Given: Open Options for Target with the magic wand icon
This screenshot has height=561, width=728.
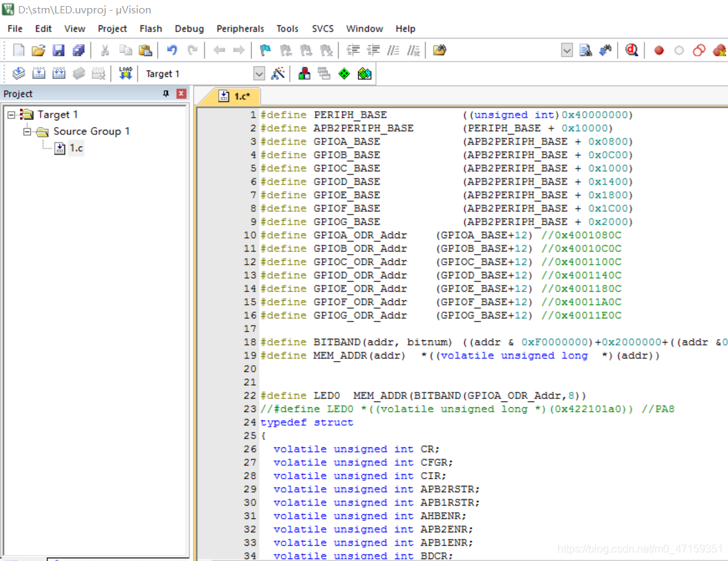Looking at the screenshot, I should coord(278,74).
